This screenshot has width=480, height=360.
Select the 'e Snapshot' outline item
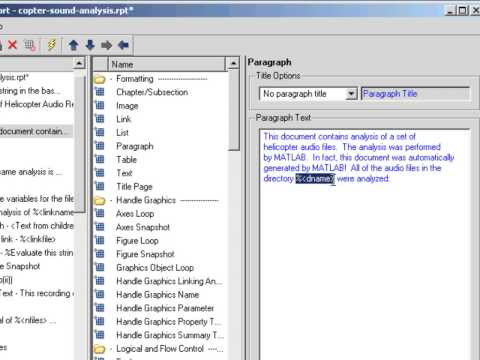click(20, 266)
